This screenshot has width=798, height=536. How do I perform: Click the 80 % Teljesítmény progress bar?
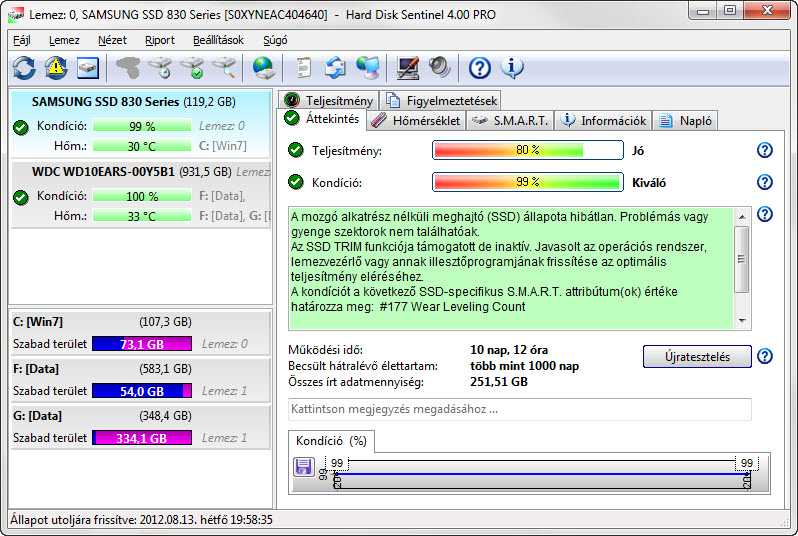click(x=528, y=150)
